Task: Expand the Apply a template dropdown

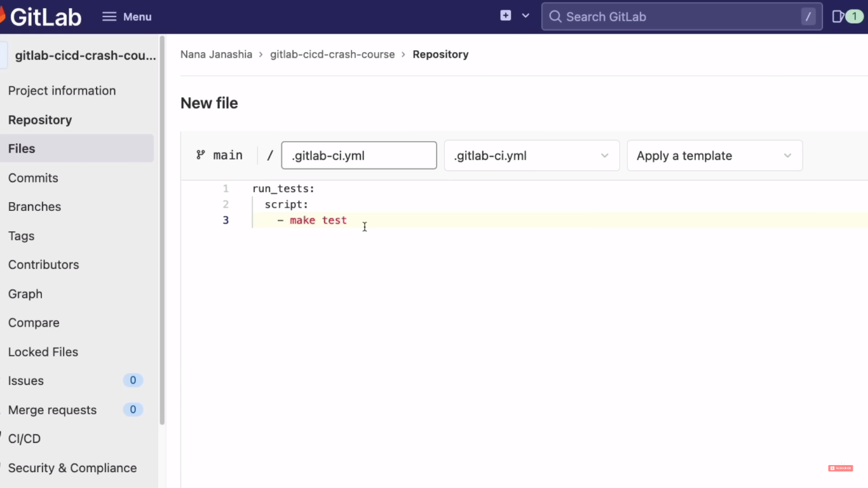Action: (x=714, y=155)
